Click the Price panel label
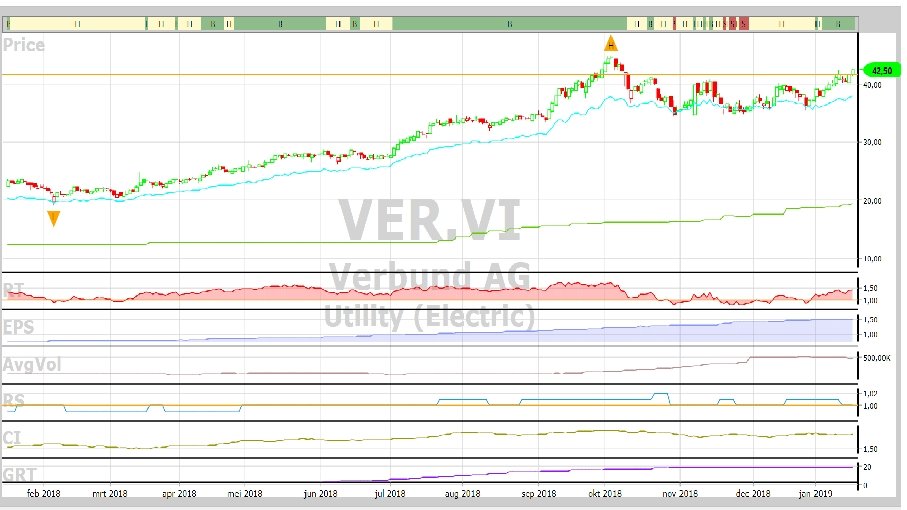Viewport: 907px width, 510px height. [24, 45]
